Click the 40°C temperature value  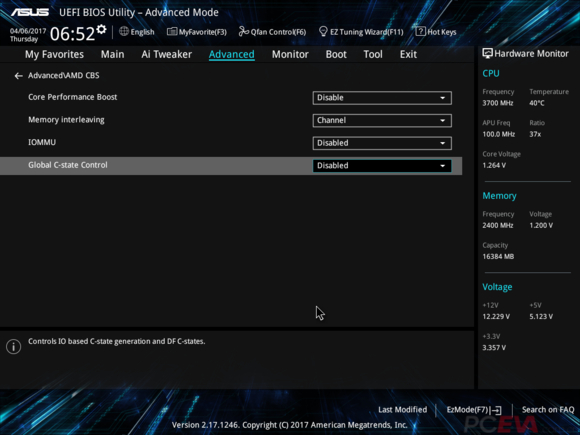point(537,103)
